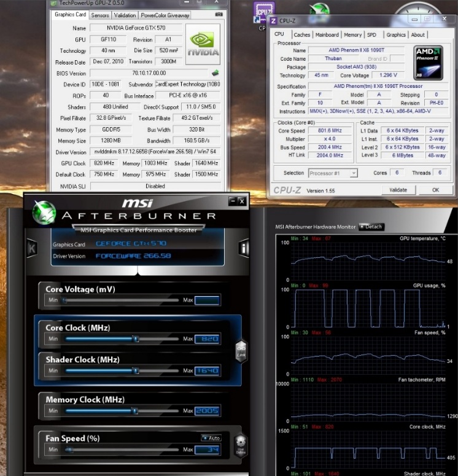Screen dimensions: 458x476
Task: Click the Fan Speed slider handle
Action: coord(69,450)
